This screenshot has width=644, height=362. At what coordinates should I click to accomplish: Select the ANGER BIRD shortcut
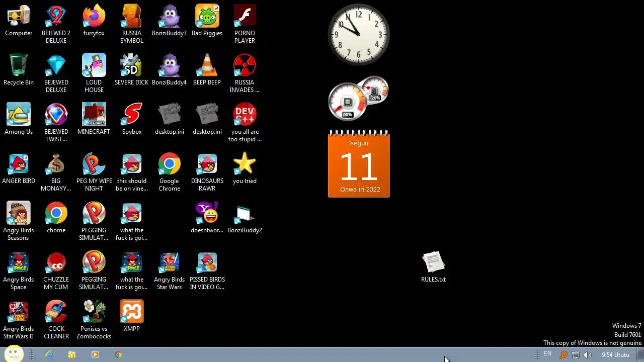pyautogui.click(x=19, y=169)
